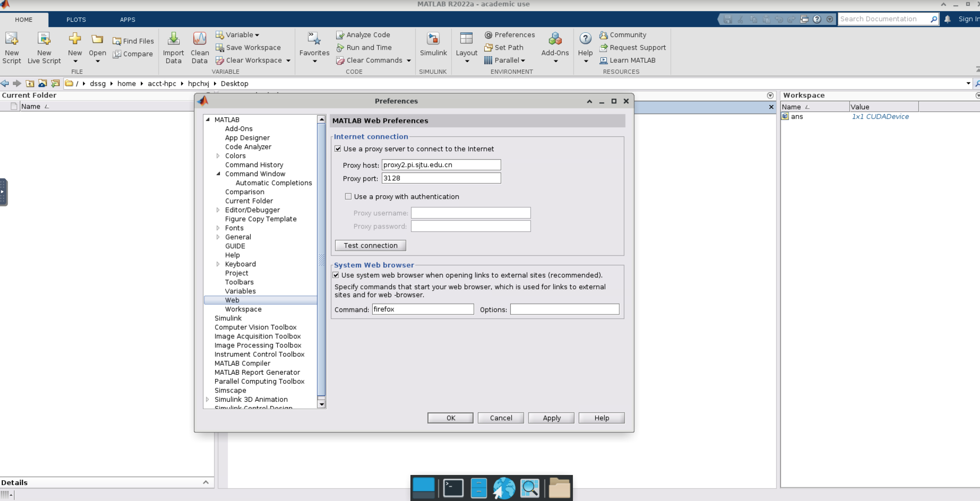980x501 pixels.
Task: Click the Test connection button
Action: [370, 245]
